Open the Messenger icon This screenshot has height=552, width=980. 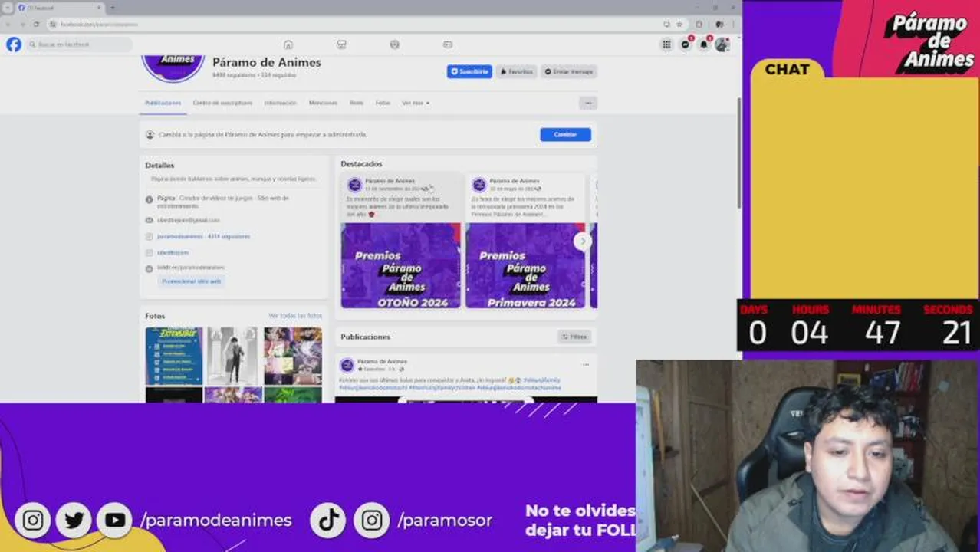click(686, 44)
